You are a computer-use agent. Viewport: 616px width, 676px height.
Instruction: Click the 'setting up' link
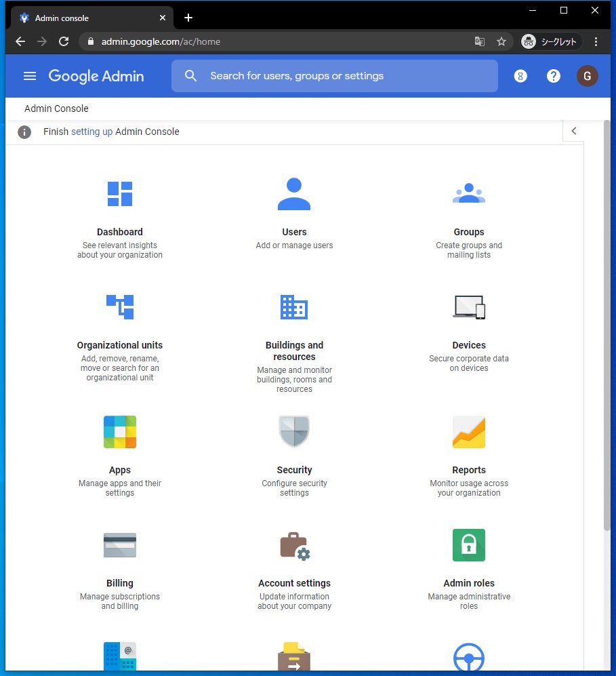point(91,132)
